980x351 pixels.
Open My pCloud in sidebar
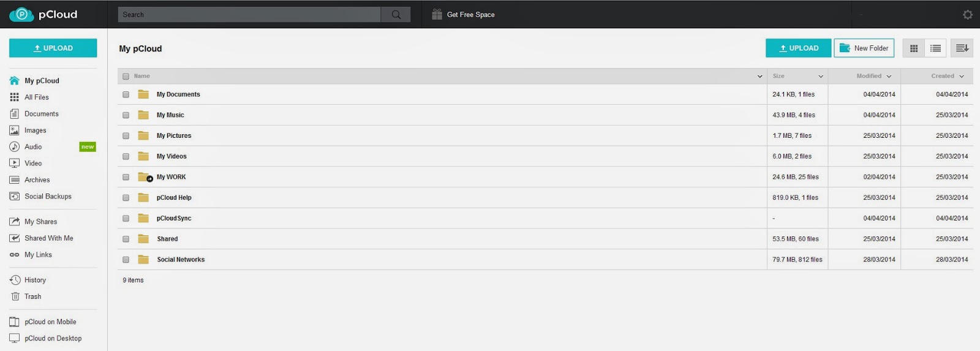42,81
